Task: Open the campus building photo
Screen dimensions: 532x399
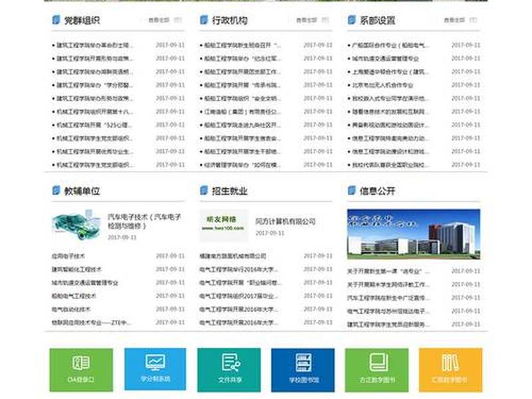Action: pos(414,234)
